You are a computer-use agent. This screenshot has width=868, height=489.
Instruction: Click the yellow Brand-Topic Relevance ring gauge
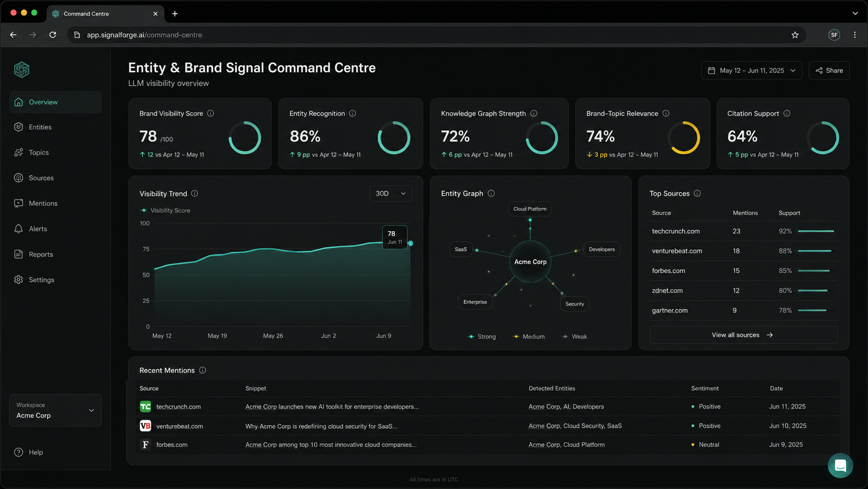click(x=684, y=138)
